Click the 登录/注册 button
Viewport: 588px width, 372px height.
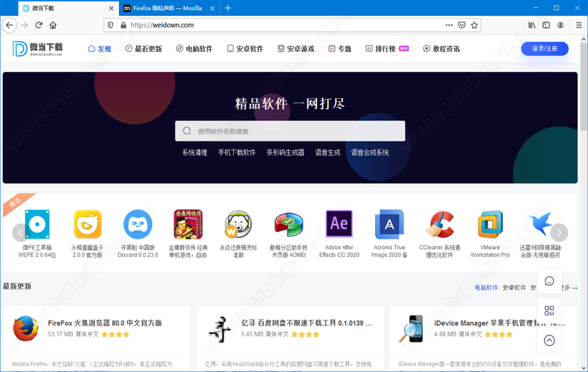(x=544, y=49)
